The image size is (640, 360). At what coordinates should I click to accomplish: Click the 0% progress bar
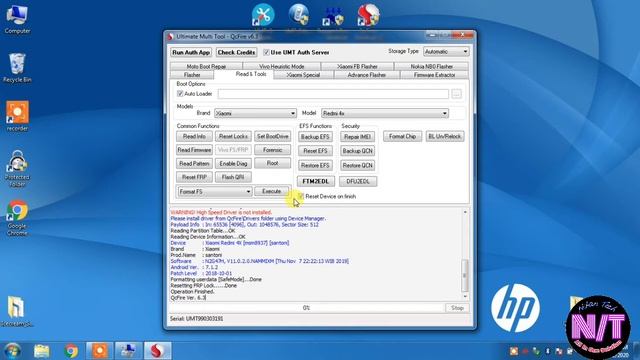click(x=307, y=308)
